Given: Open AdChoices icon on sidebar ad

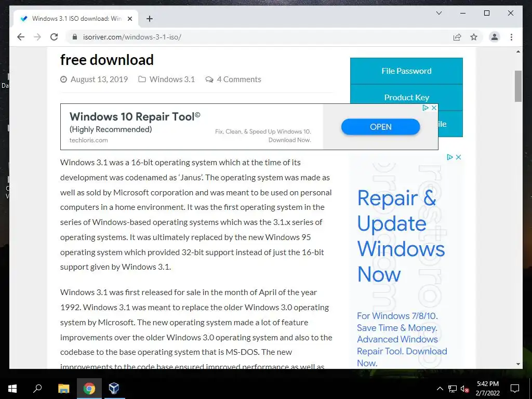Looking at the screenshot, I should coord(450,157).
